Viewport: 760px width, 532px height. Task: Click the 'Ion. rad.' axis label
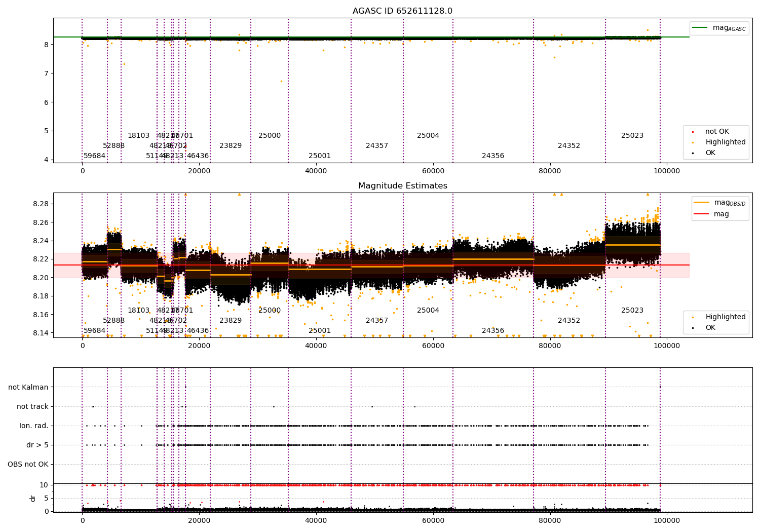coord(34,426)
